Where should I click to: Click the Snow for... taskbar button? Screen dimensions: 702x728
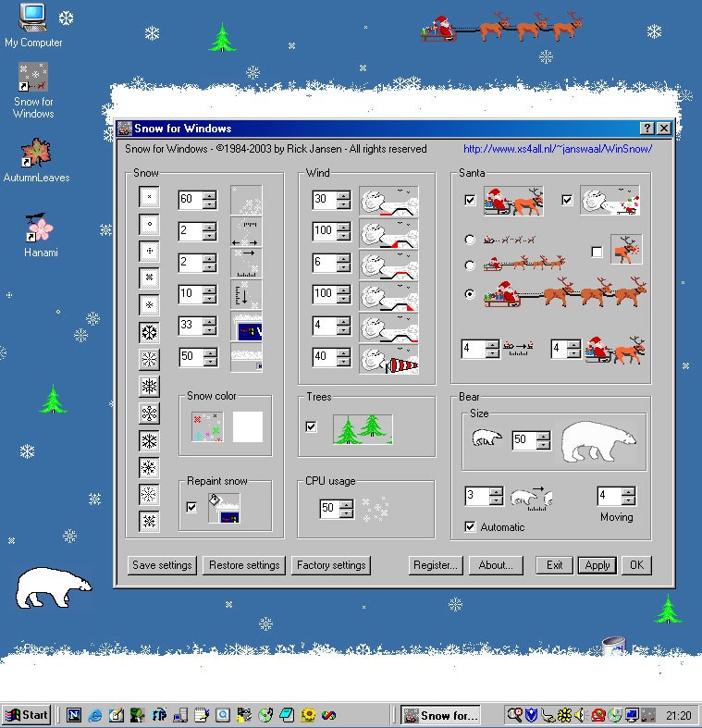pyautogui.click(x=439, y=715)
